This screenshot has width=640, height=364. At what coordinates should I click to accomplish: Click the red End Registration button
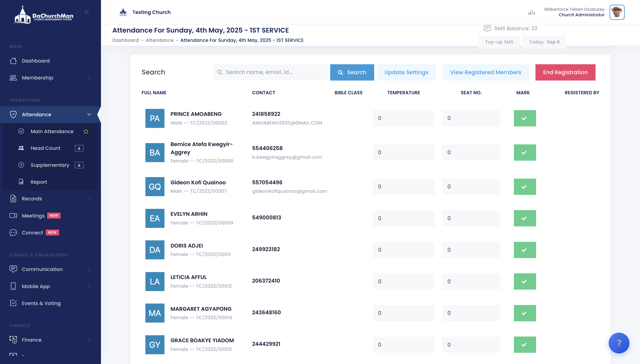pos(565,72)
